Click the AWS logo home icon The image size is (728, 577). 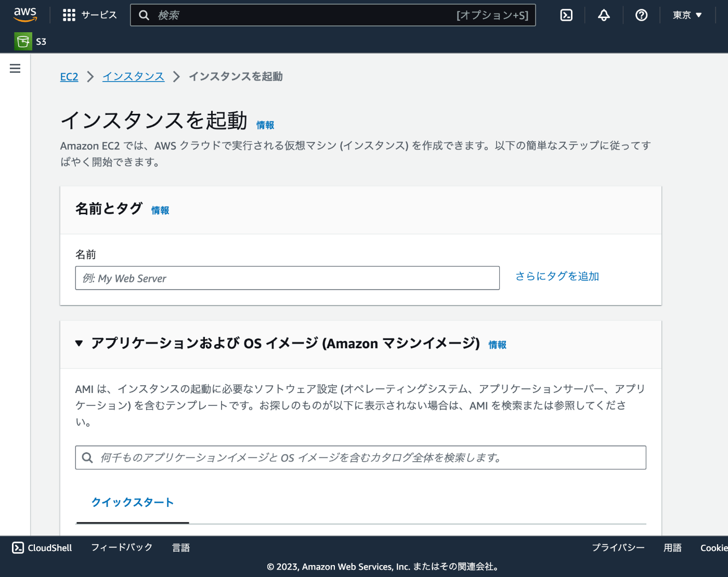(25, 15)
